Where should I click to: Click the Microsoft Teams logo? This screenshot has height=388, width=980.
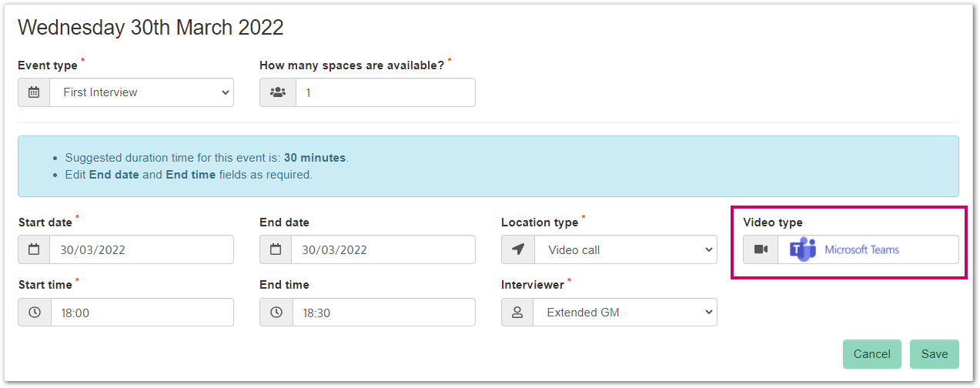pyautogui.click(x=803, y=249)
